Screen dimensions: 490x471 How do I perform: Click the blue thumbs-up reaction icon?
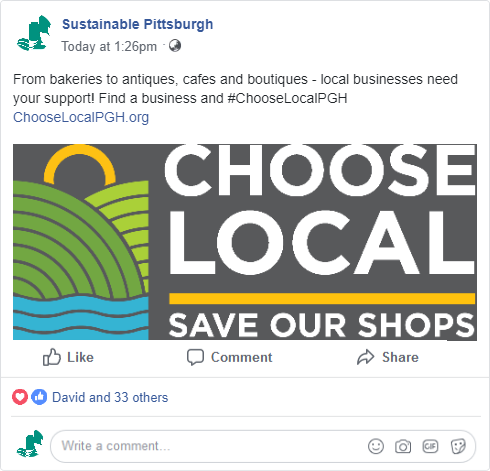(x=39, y=397)
